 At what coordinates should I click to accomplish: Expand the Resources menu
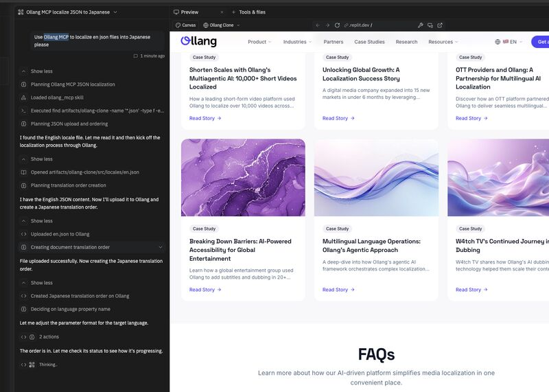pyautogui.click(x=443, y=42)
